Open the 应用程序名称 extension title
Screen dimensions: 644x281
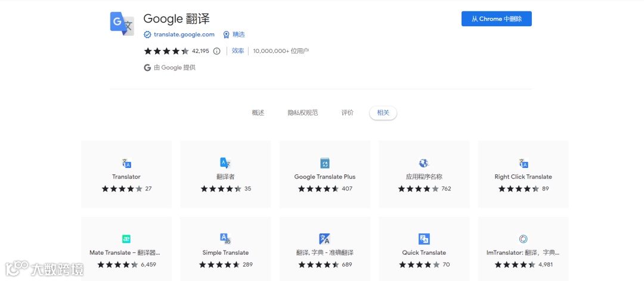(x=424, y=177)
